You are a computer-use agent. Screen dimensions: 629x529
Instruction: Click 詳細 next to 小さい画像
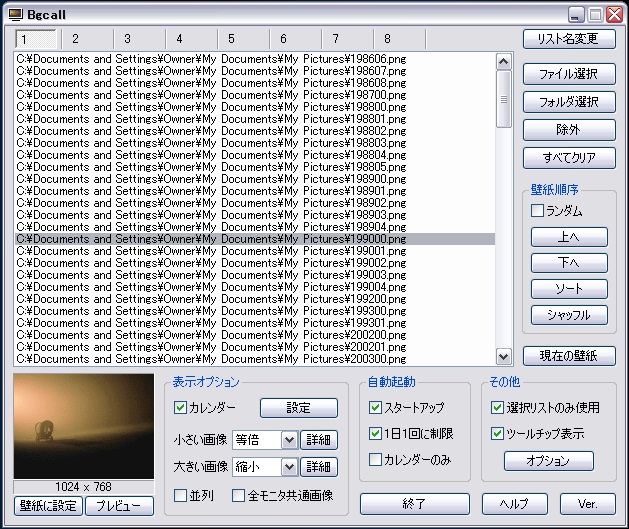pyautogui.click(x=319, y=440)
